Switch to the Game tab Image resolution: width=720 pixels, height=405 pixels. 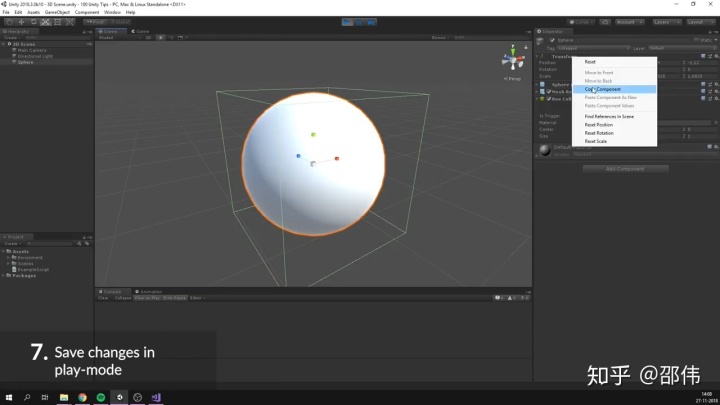(x=140, y=31)
